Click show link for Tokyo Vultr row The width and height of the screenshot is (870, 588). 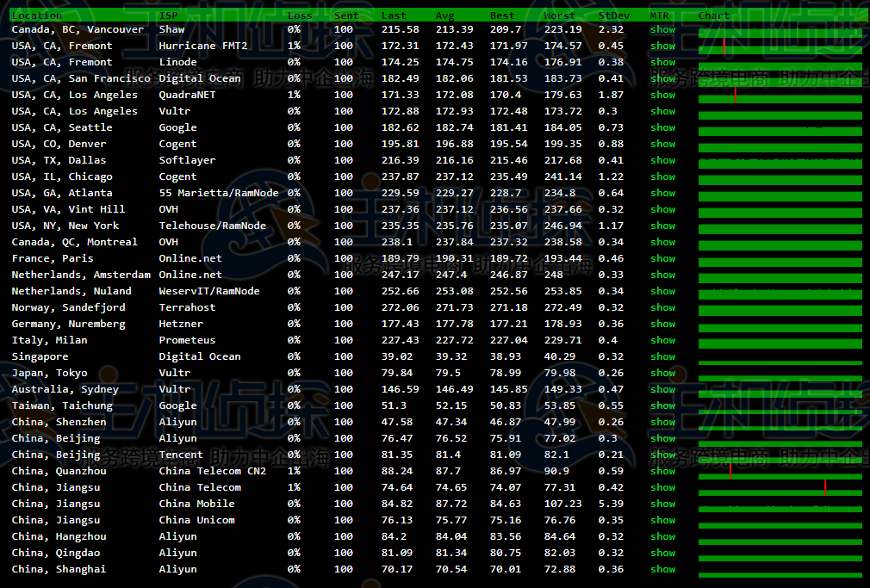click(662, 373)
